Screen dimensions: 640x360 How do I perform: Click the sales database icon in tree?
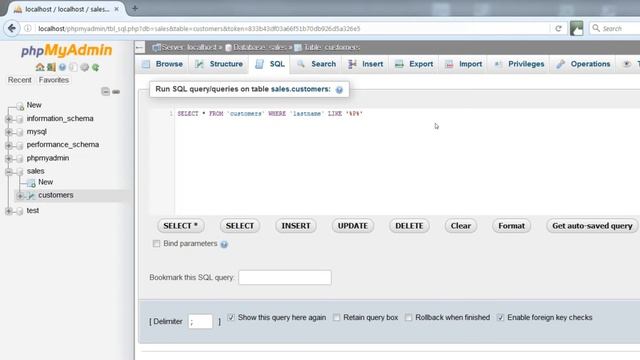20,171
